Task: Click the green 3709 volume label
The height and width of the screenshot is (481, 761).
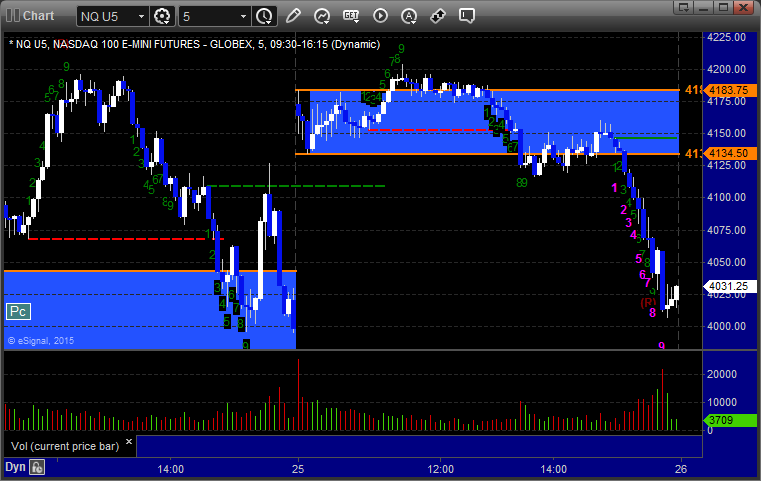Action: pos(730,420)
